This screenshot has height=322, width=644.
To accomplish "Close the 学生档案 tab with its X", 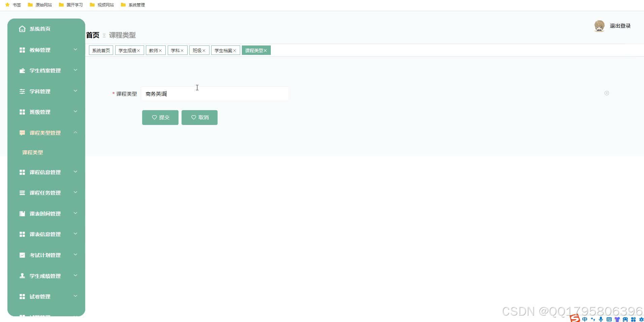I will [x=234, y=51].
